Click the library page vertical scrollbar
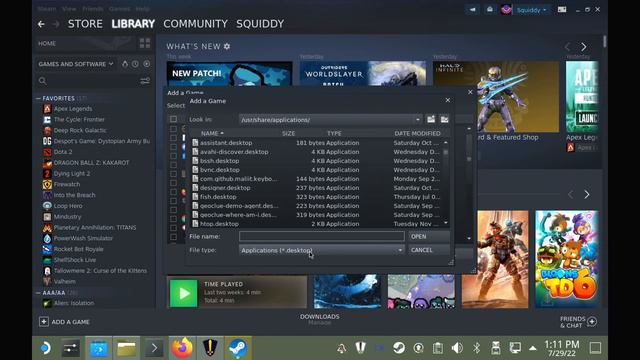 coord(604,42)
